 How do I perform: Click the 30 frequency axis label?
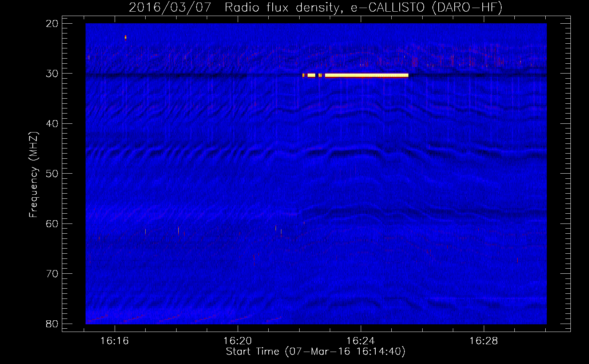tap(52, 74)
